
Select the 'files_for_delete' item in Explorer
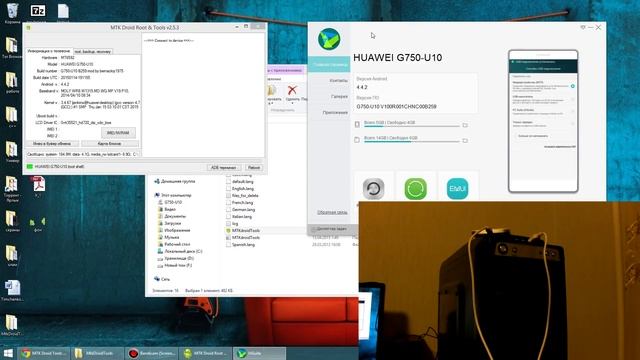[x=242, y=196]
